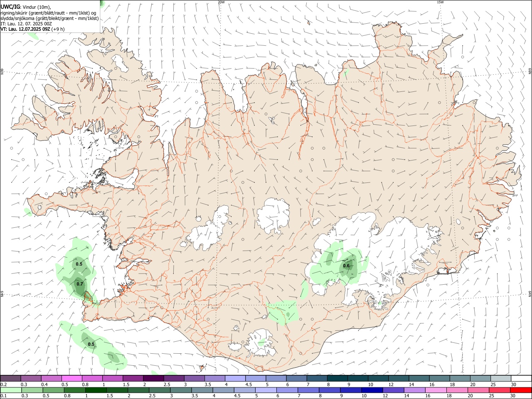Click the UWC/IG title text
Image resolution: width=532 pixels, height=399 pixels.
pyautogui.click(x=10, y=7)
